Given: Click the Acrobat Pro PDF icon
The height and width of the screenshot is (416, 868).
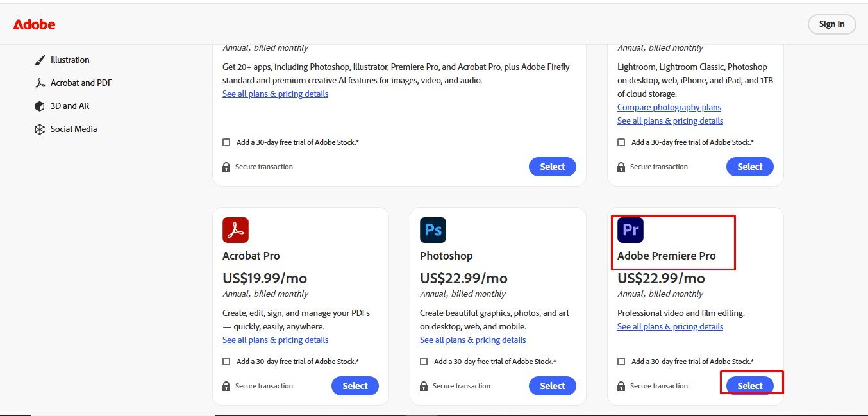Looking at the screenshot, I should click(235, 229).
